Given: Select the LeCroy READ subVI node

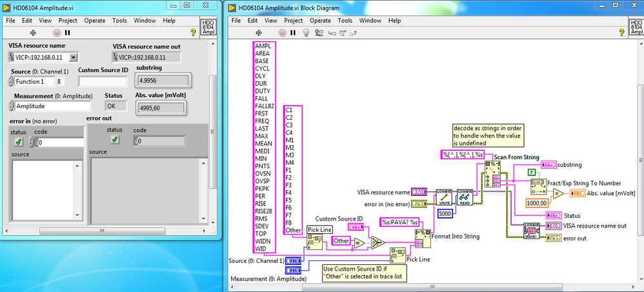Looking at the screenshot, I should (465, 197).
